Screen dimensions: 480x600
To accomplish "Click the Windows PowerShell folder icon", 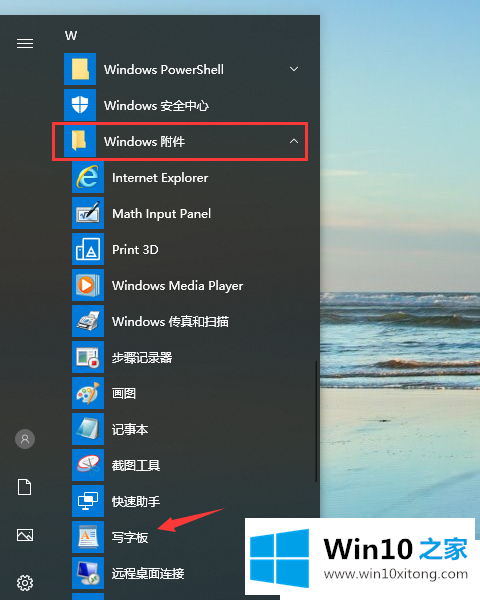I will pos(80,69).
